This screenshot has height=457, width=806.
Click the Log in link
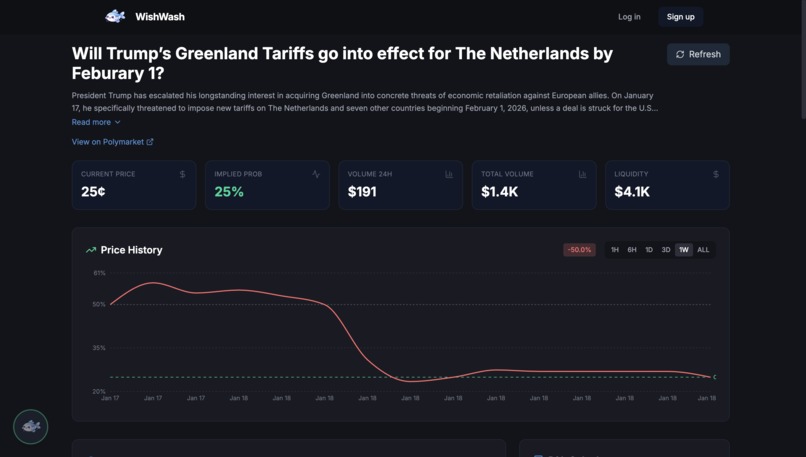click(x=629, y=17)
